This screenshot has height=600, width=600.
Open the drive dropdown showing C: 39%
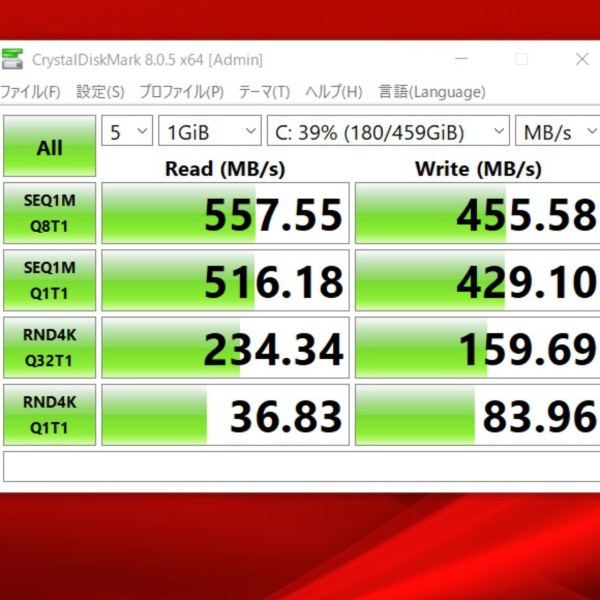tap(388, 130)
